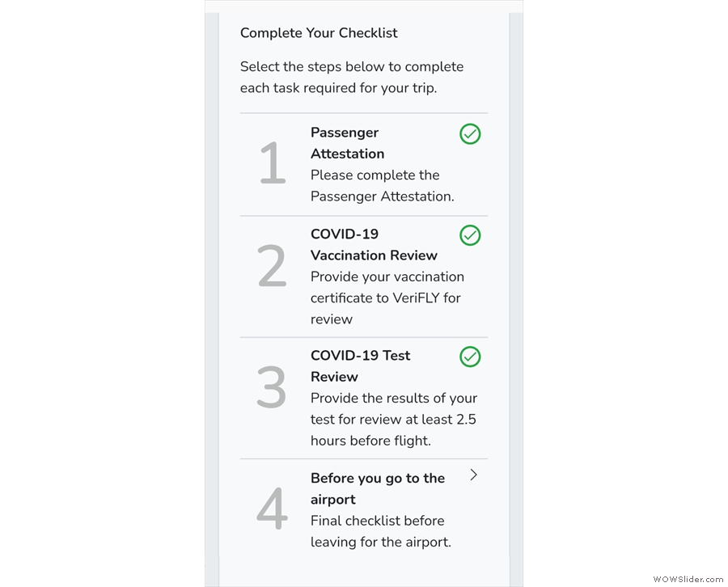Click 'Please complete the Passenger Attestation' description
This screenshot has height=587, width=728.
[x=382, y=185]
